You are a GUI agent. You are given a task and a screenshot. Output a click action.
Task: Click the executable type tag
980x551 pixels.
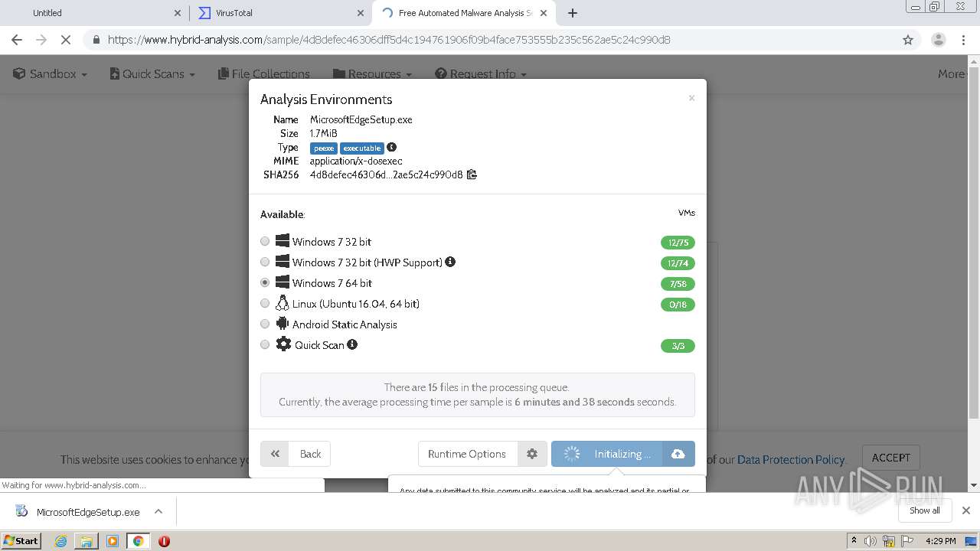click(x=362, y=148)
